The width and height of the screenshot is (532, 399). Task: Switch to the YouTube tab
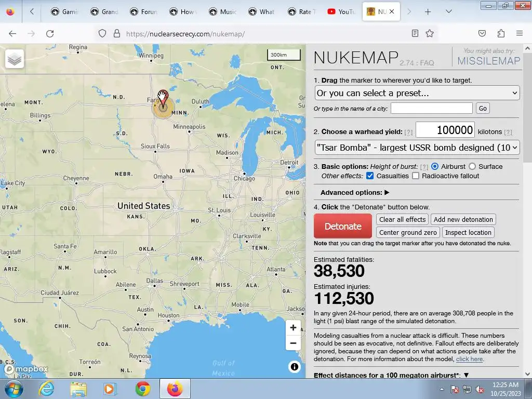click(341, 12)
